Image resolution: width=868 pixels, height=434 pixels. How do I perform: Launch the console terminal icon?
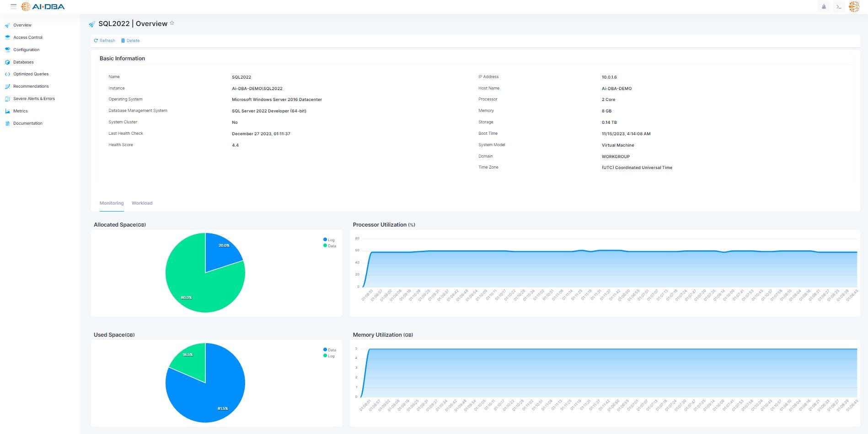click(x=838, y=7)
